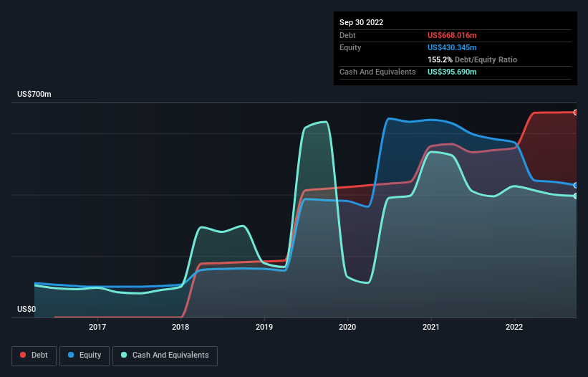Click the 2019 axis label

coord(264,327)
